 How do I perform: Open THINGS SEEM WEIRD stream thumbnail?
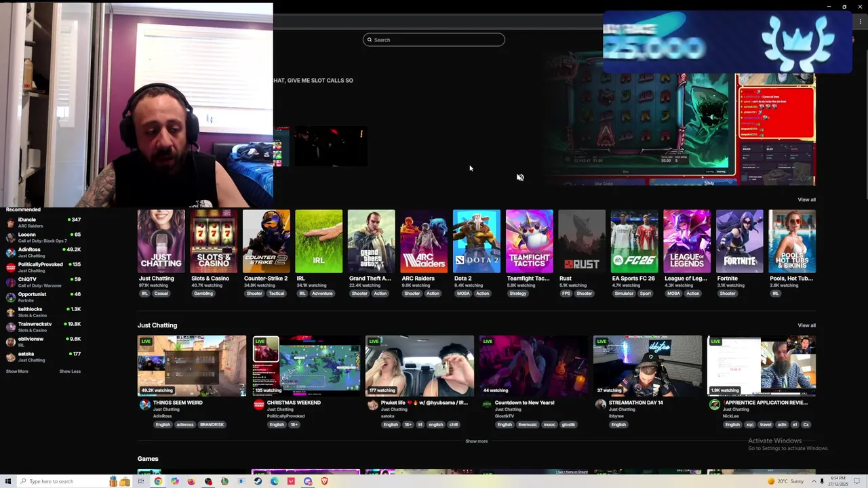click(x=192, y=366)
